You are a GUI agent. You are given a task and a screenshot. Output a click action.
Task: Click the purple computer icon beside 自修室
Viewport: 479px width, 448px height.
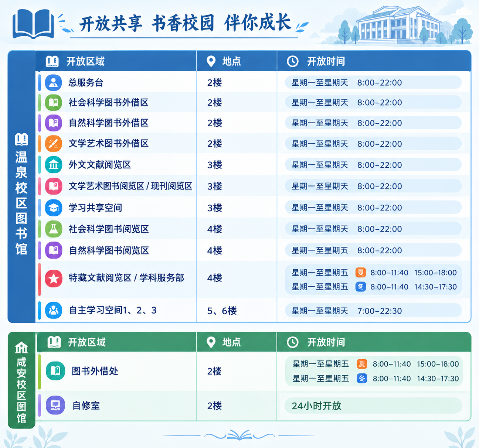(x=55, y=405)
